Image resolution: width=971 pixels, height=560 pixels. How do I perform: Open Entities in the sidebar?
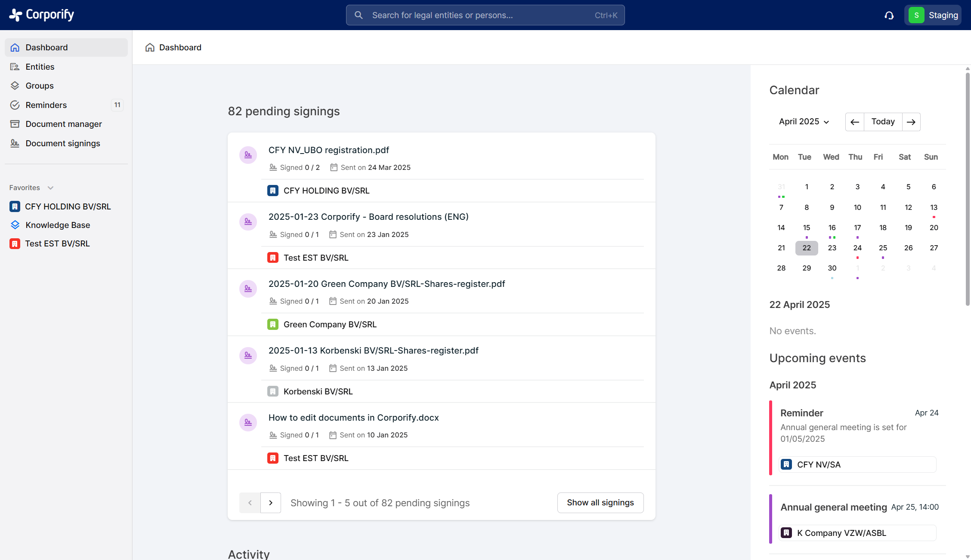click(40, 67)
